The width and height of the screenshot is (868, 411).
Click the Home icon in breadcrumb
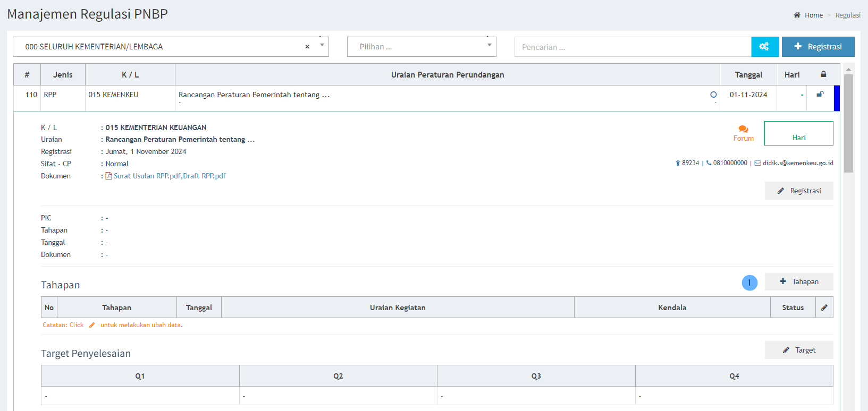pyautogui.click(x=797, y=15)
